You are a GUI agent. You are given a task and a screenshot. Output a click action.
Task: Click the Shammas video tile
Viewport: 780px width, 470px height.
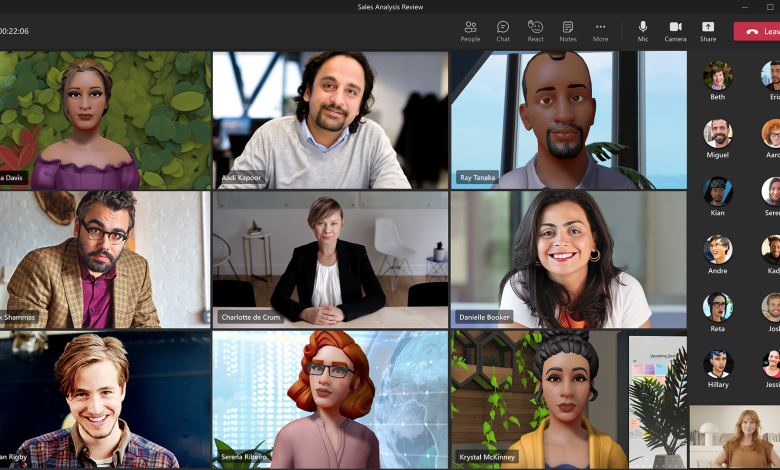pyautogui.click(x=105, y=260)
